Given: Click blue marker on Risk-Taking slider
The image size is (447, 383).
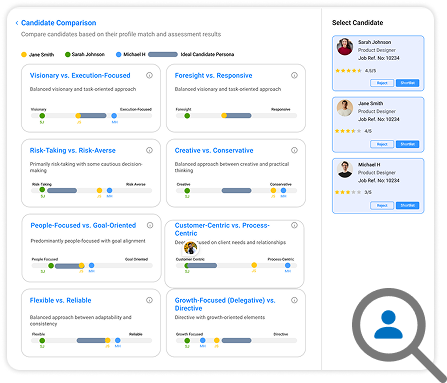Looking at the screenshot, I should pos(109,190).
